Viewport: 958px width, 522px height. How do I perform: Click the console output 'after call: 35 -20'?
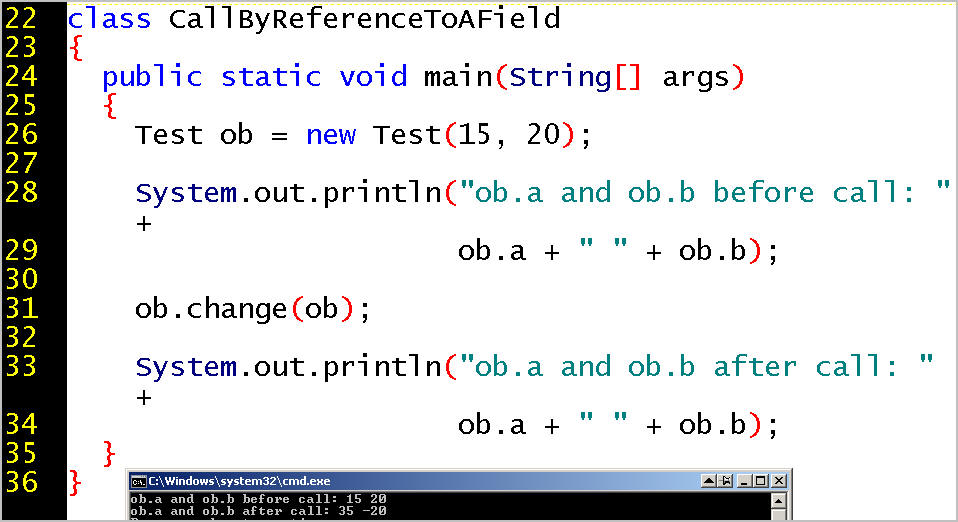[314, 511]
